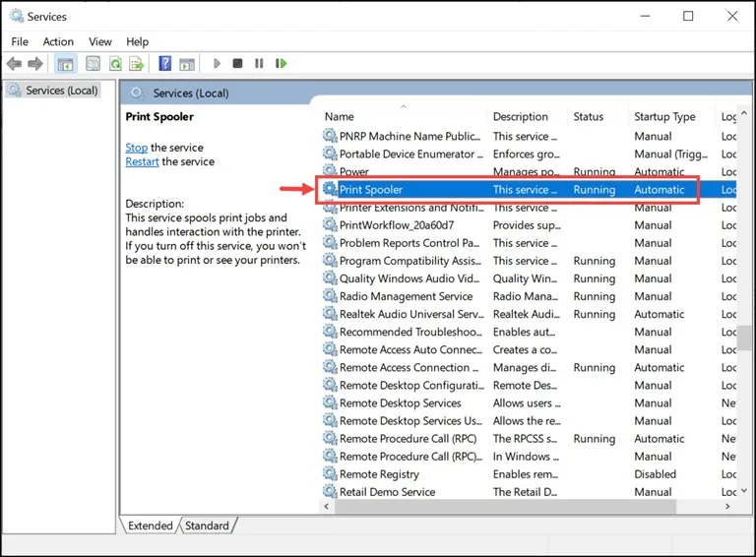Image resolution: width=756 pixels, height=557 pixels.
Task: Open the Help menu
Action: coord(138,42)
